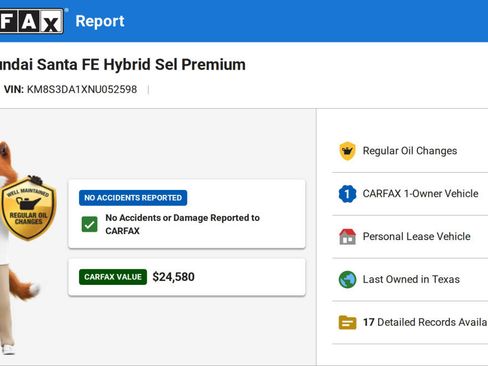Click the No Accidents Reported badge

click(x=133, y=198)
